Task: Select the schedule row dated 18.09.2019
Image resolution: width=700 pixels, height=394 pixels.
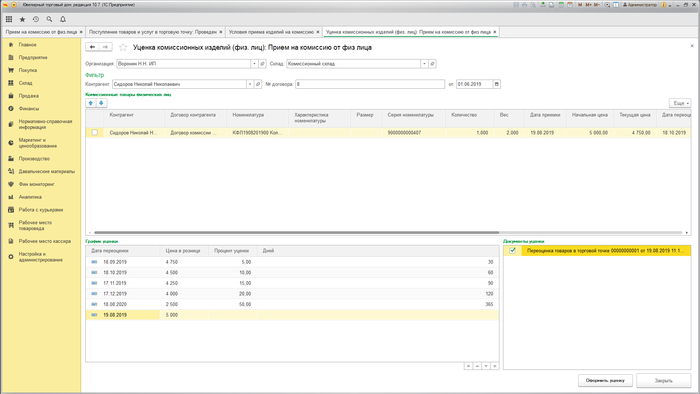Action: pos(292,262)
